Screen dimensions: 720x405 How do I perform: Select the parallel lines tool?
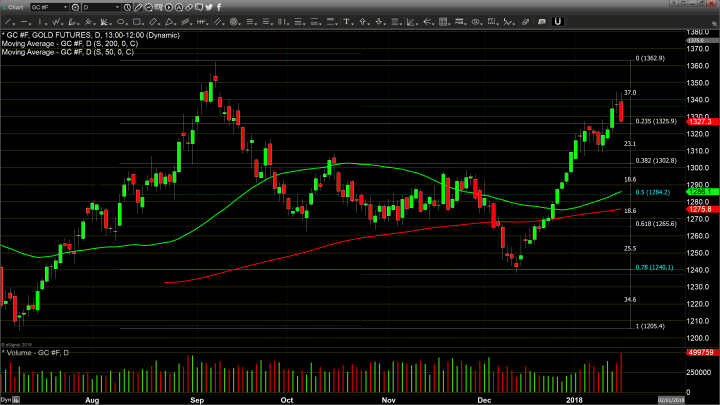217,22
